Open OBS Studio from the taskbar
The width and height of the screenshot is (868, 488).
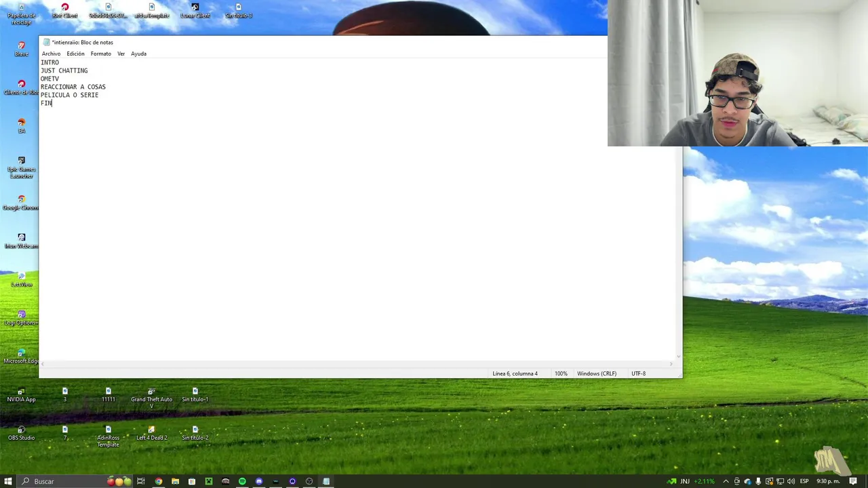[309, 481]
